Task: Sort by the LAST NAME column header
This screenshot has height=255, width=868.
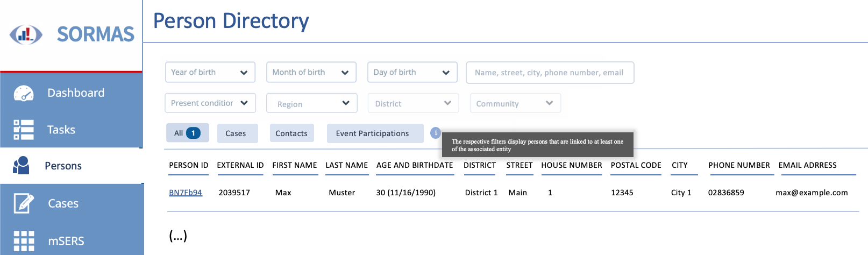Action: (346, 165)
